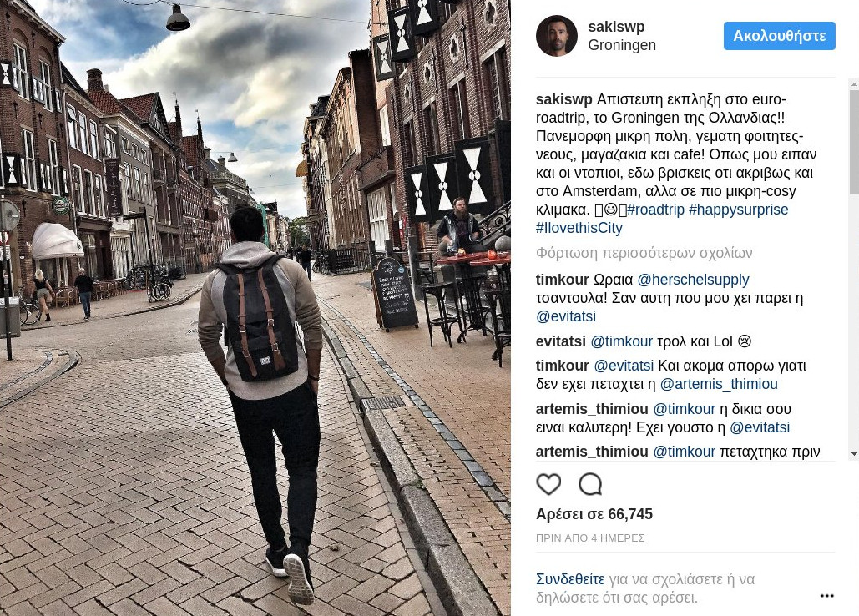Open the @artemis_thimiou mention in timkour's comment
859x616 pixels.
pos(719,384)
